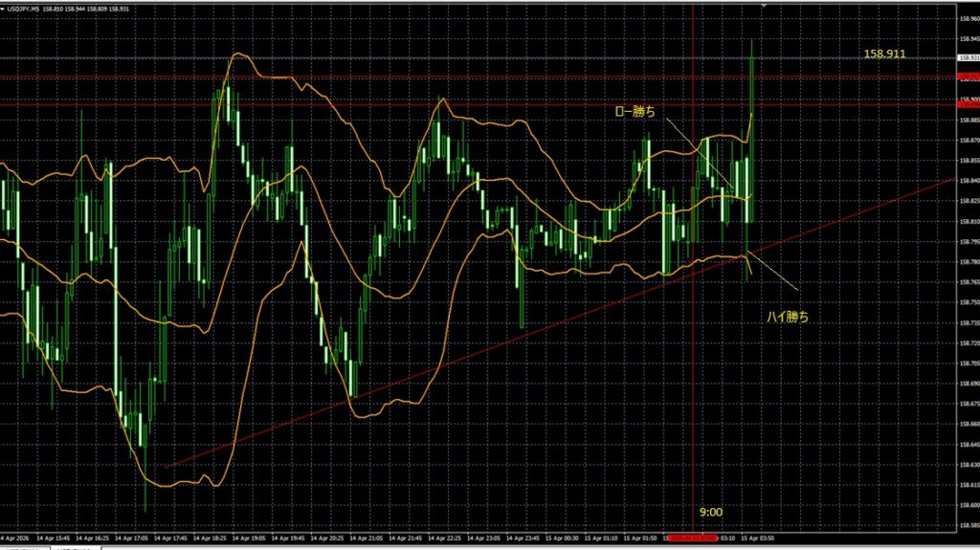
Task: Click the '15 Apr 00:30' time axis label
Action: click(x=562, y=538)
